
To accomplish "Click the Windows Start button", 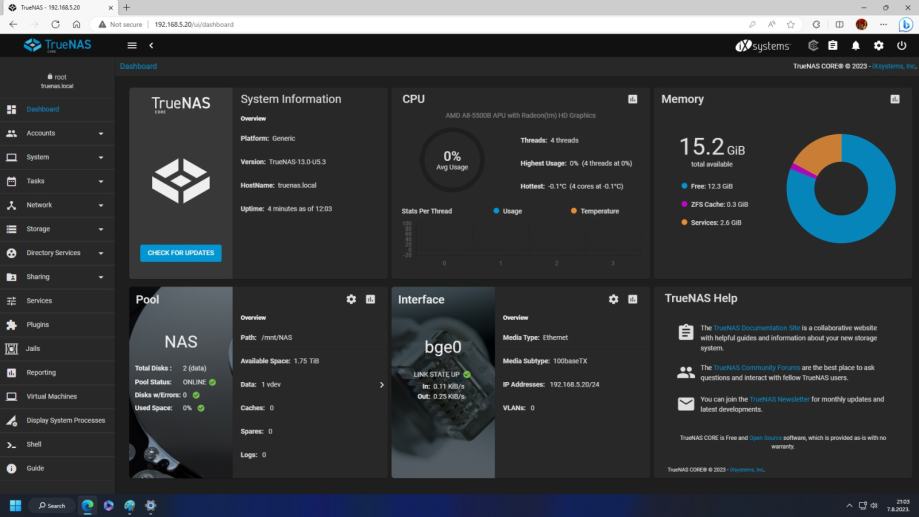I will (x=16, y=505).
